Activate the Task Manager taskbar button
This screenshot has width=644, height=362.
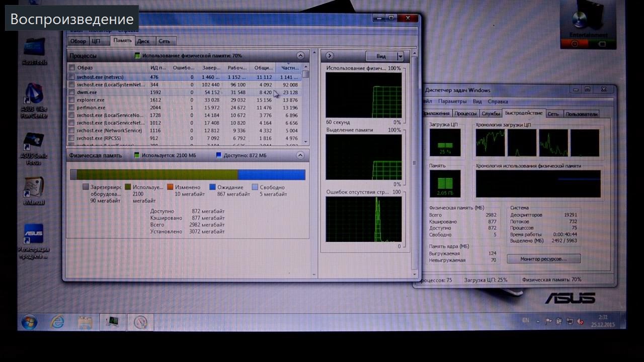pos(113,321)
